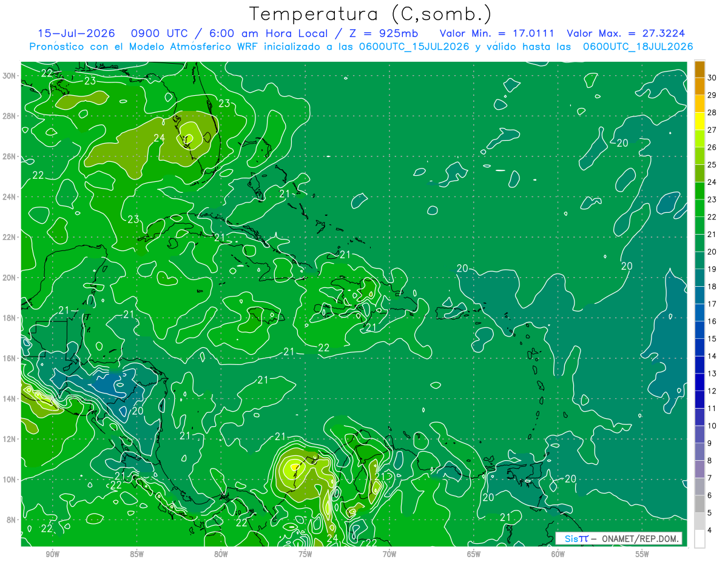Click legend scale number 28
The width and height of the screenshot is (728, 562).
[712, 113]
